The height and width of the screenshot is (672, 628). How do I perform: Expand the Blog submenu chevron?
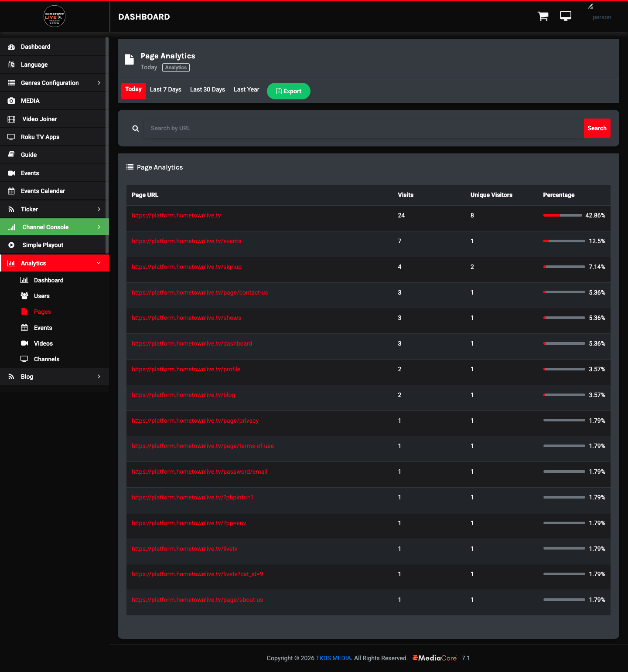coord(99,377)
